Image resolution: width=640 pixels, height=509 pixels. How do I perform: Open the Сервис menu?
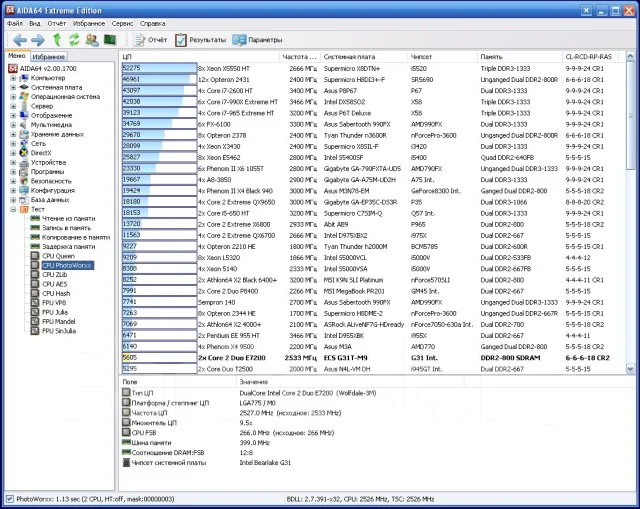coord(122,24)
